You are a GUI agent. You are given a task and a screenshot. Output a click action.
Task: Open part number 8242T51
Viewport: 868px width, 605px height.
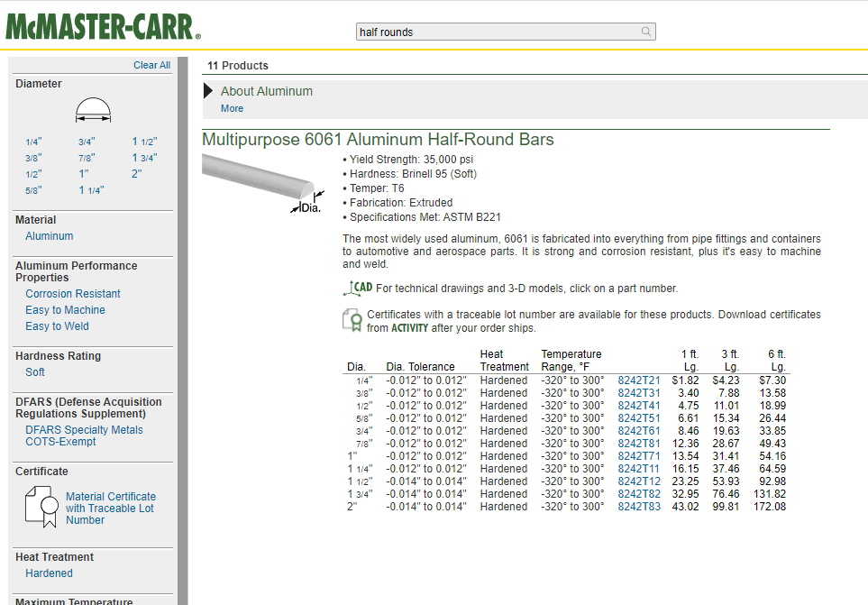click(x=639, y=417)
